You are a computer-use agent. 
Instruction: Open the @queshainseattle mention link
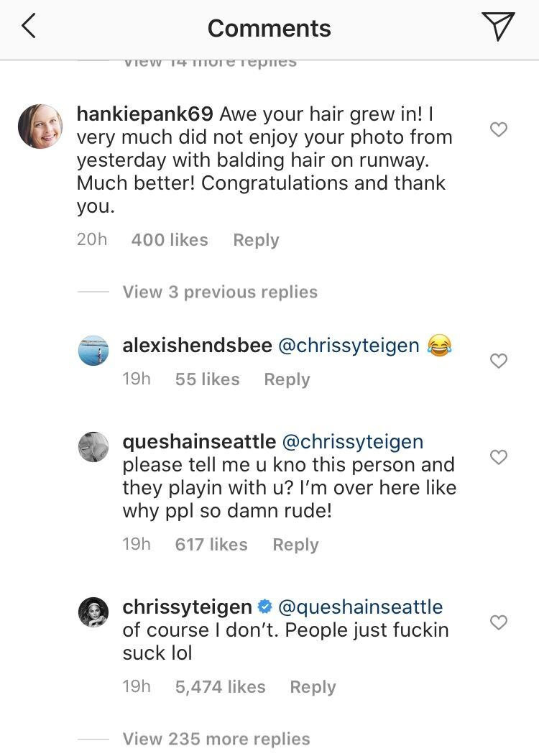click(360, 607)
